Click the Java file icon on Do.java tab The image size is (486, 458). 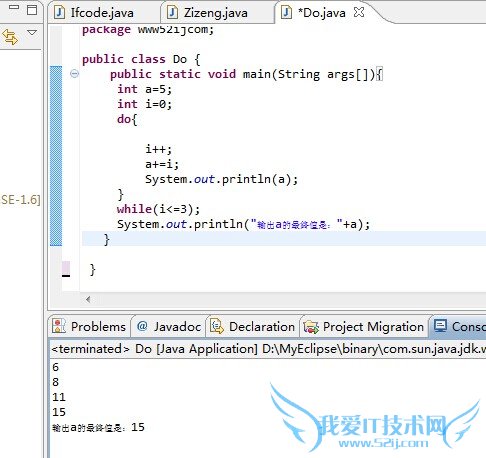click(x=286, y=13)
